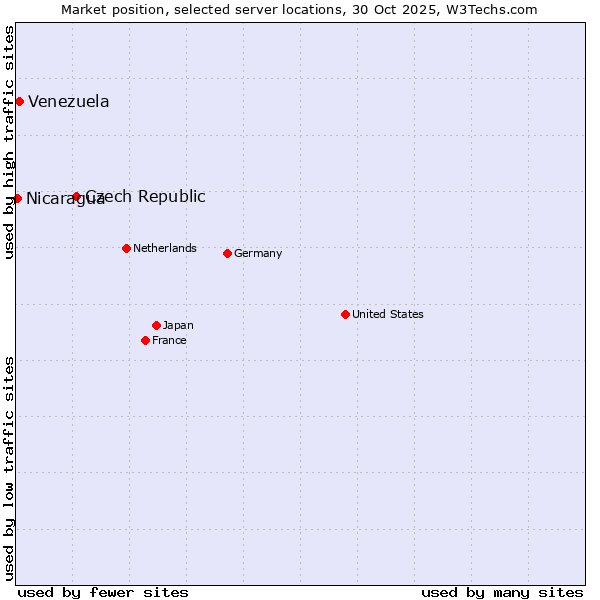
Task: Select the United States text label
Action: click(x=387, y=314)
